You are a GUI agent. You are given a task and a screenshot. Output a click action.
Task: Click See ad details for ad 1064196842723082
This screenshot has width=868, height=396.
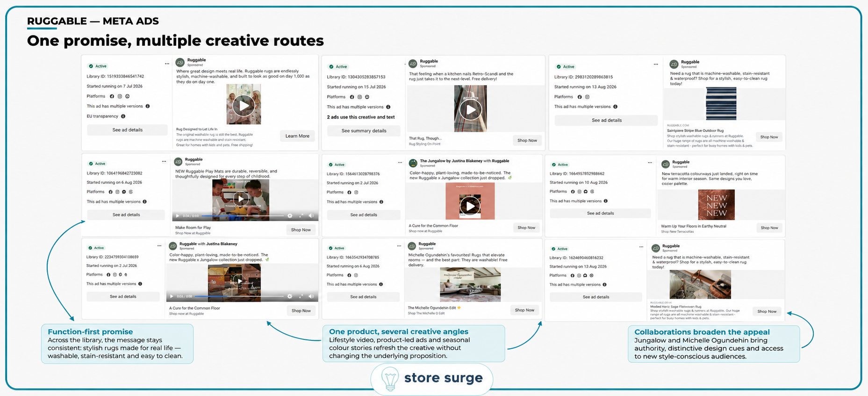tap(126, 215)
